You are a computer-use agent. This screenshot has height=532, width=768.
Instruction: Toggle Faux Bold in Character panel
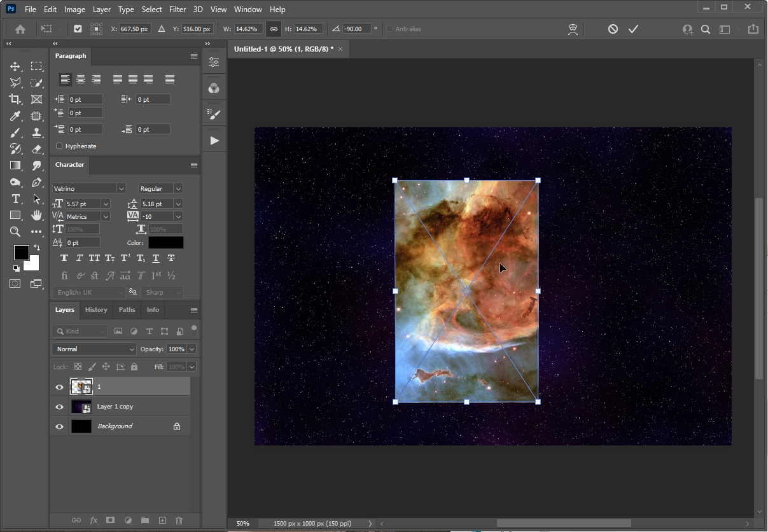click(64, 258)
